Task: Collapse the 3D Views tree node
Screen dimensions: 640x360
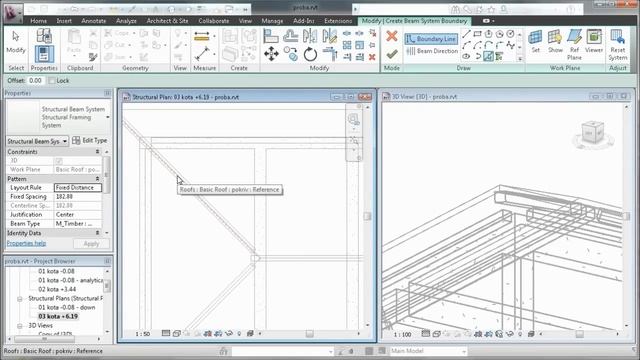Action: coord(20,326)
